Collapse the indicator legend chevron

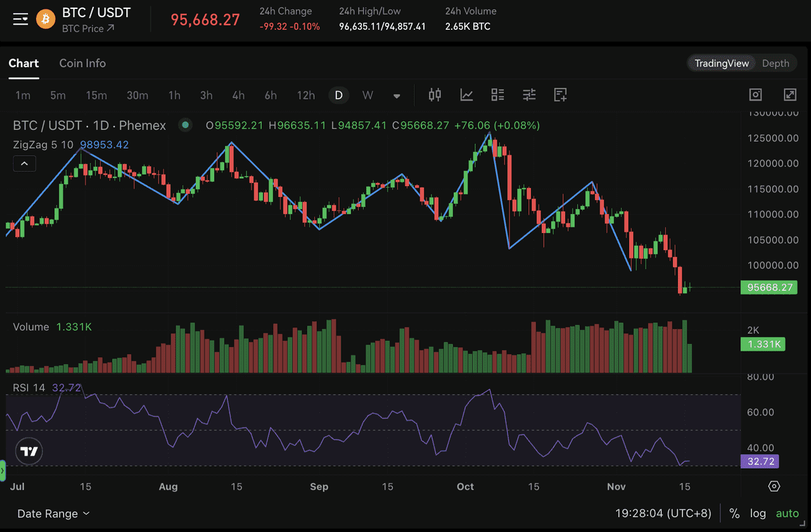(24, 164)
